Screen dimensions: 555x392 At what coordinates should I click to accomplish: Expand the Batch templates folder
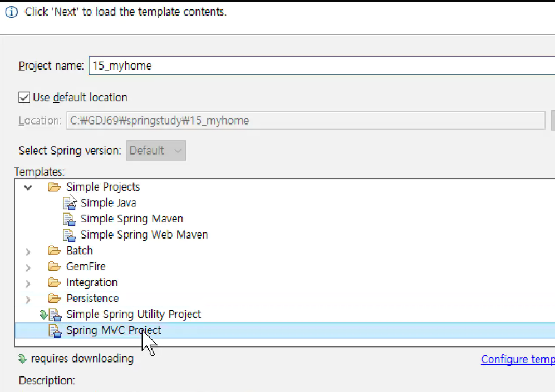pyautogui.click(x=28, y=252)
